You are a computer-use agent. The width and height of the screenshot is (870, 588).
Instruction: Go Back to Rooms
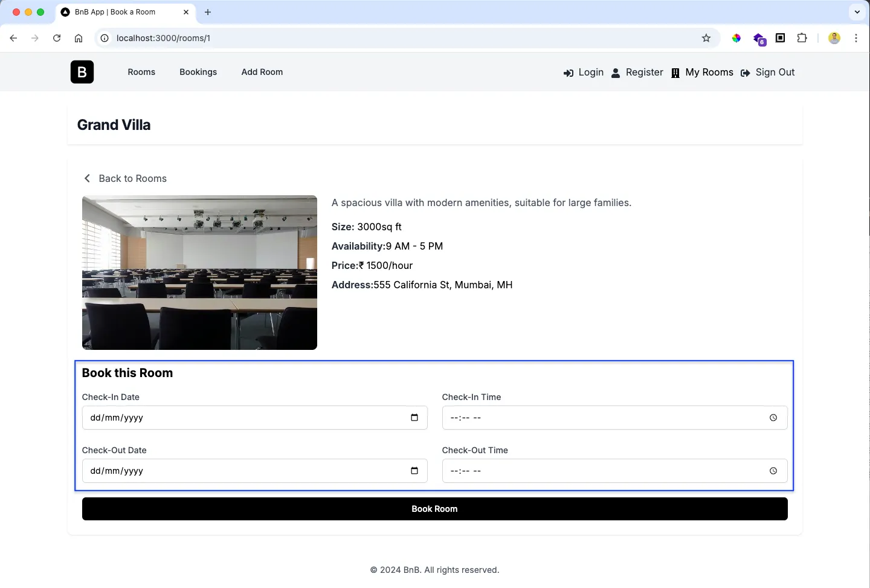click(x=124, y=178)
